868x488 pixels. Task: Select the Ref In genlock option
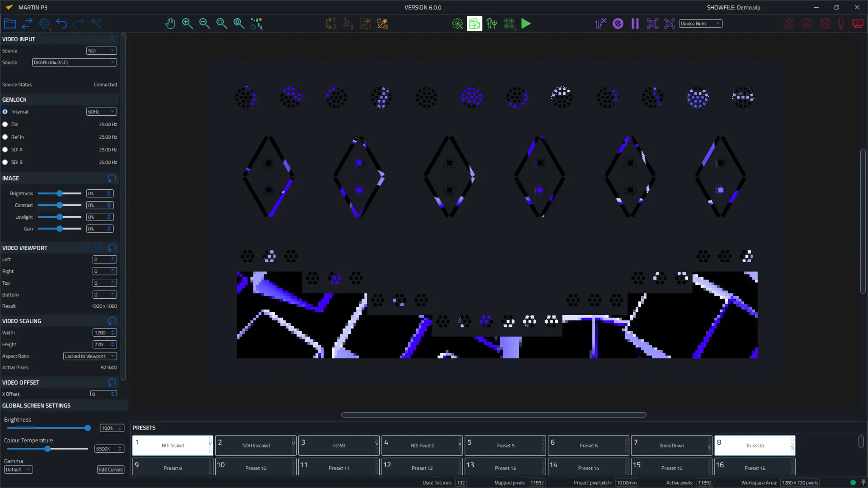click(5, 137)
